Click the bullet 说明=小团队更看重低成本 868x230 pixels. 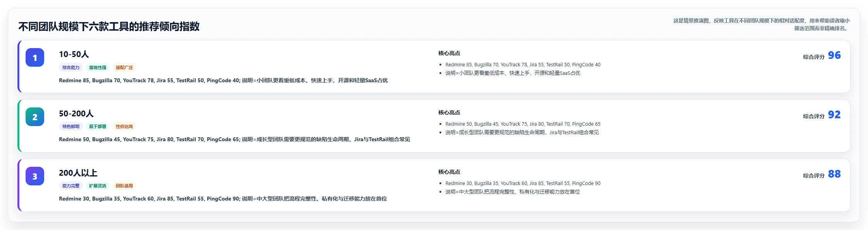(x=513, y=73)
